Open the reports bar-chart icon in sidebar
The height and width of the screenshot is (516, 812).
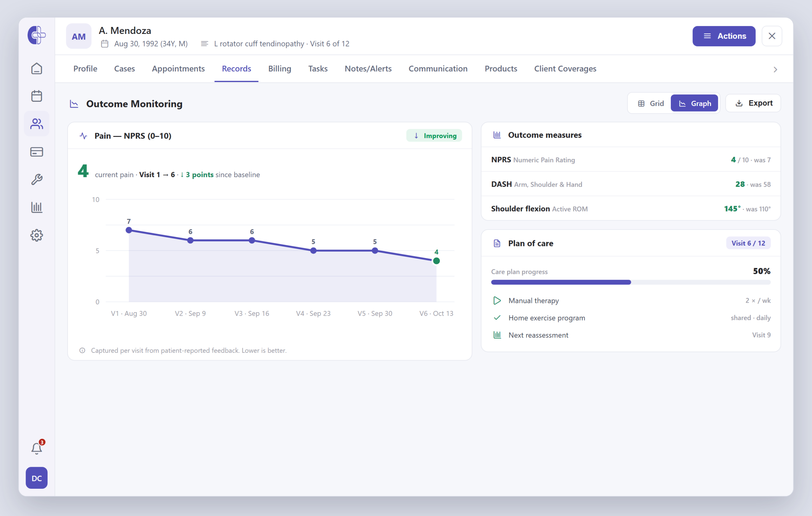pos(36,207)
